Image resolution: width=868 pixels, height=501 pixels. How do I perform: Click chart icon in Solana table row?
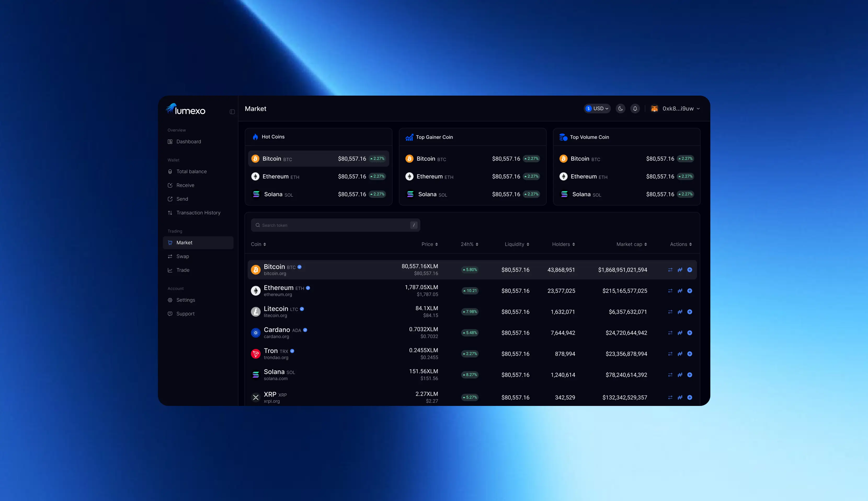pos(680,375)
